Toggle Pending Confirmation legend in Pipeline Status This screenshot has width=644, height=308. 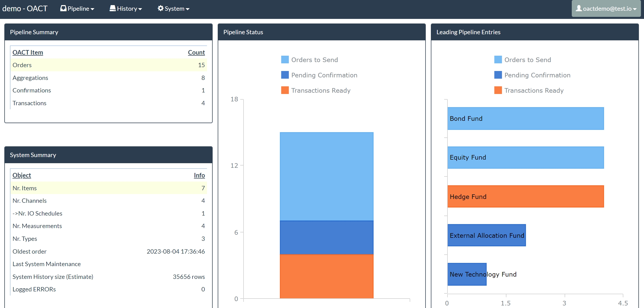pos(324,75)
